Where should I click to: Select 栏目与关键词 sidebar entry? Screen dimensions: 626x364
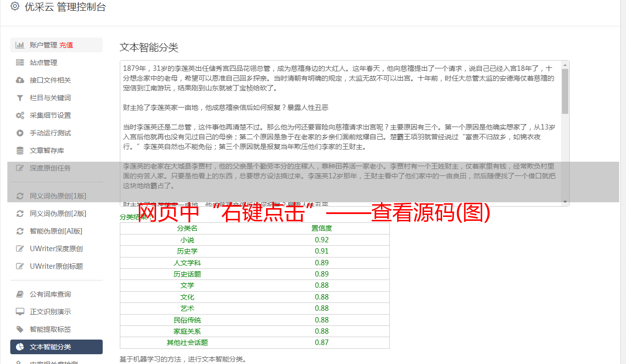click(x=56, y=98)
